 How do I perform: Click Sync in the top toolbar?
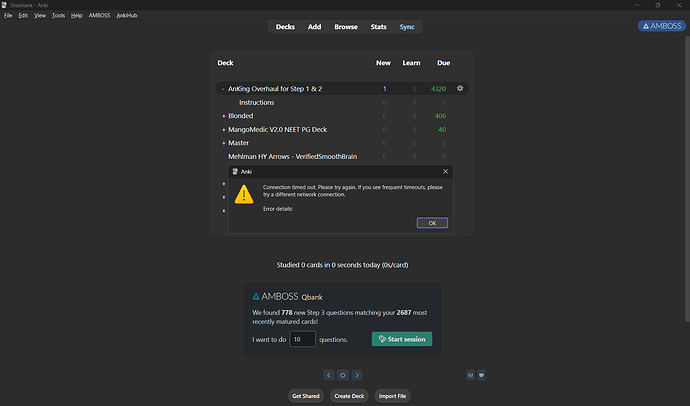(x=407, y=27)
